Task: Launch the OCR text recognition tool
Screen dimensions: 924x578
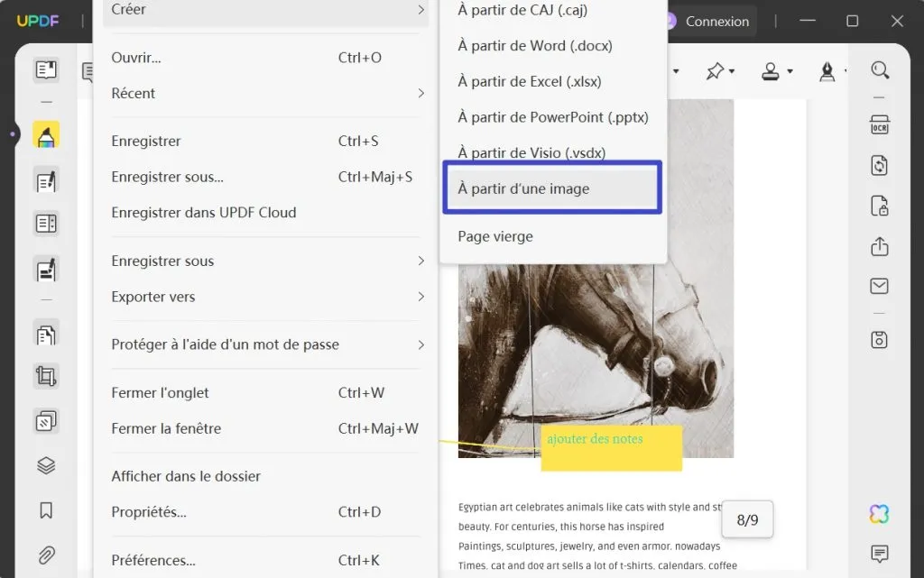Action: pyautogui.click(x=881, y=126)
